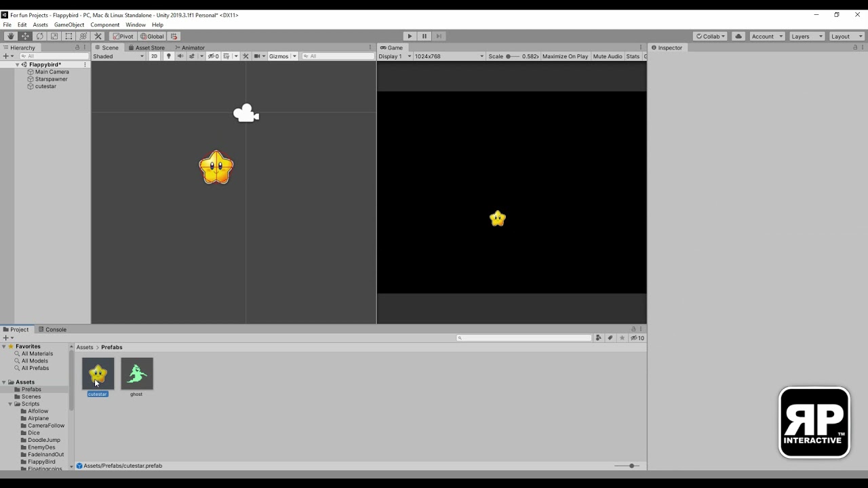Switch to the Asset Store tab
Image resolution: width=868 pixels, height=488 pixels.
(x=149, y=47)
